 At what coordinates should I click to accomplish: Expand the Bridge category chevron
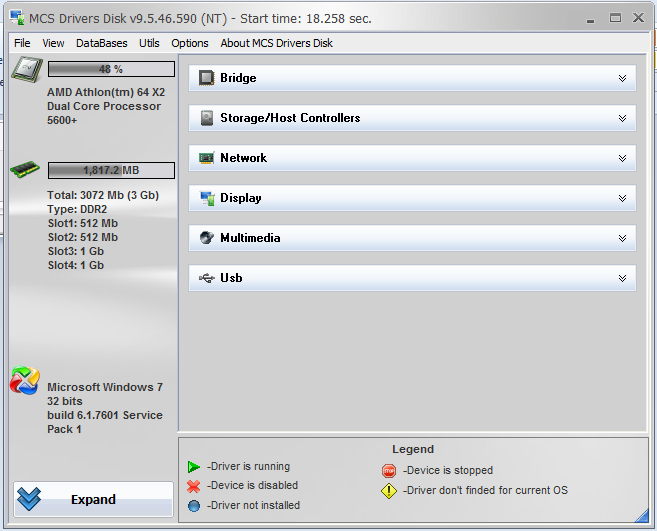point(622,78)
